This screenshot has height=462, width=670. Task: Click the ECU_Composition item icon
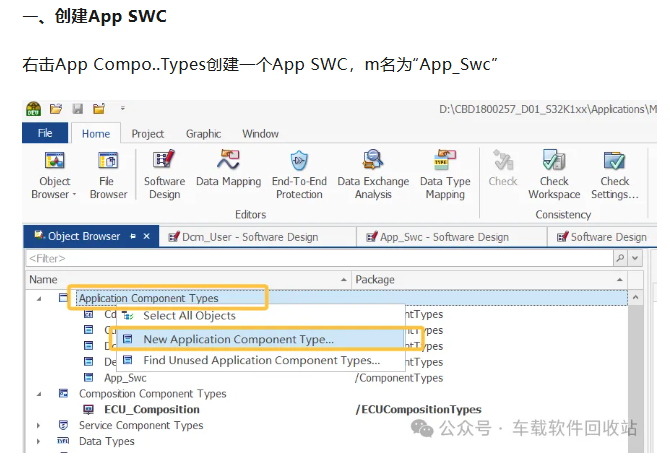[88, 409]
